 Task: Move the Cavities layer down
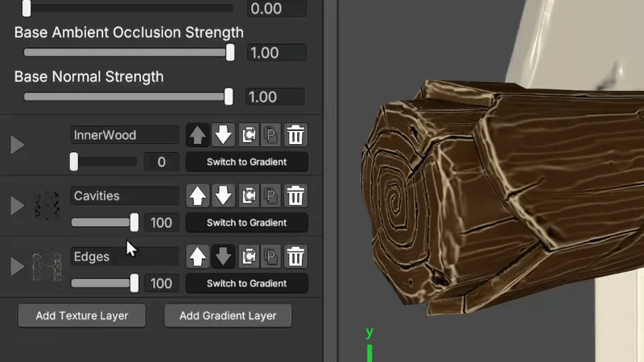pyautogui.click(x=224, y=196)
